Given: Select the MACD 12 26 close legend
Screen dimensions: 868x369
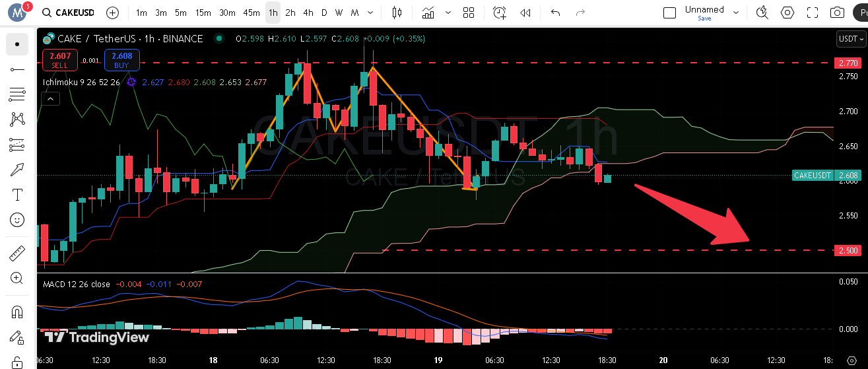Looking at the screenshot, I should 77,285.
